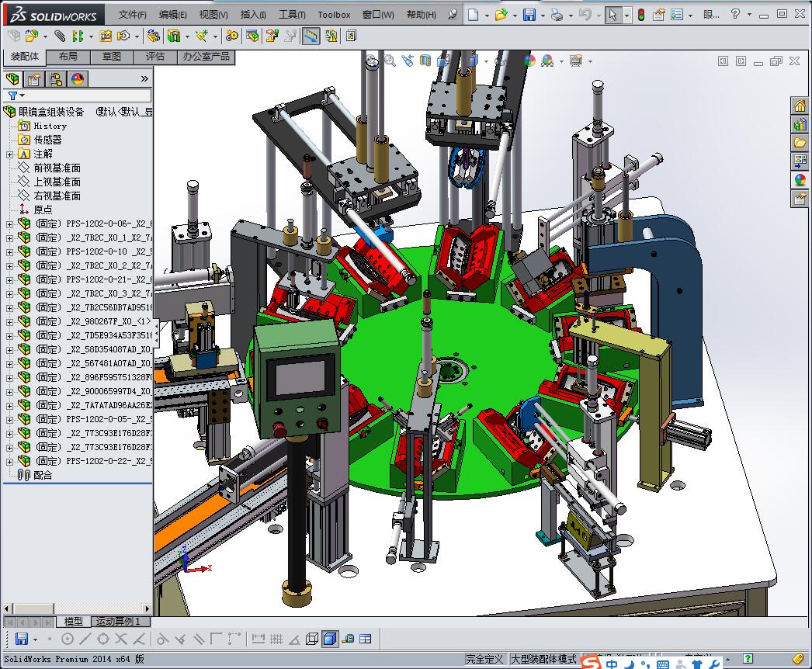Click the Save icon in top toolbar
812x669 pixels.
click(529, 15)
